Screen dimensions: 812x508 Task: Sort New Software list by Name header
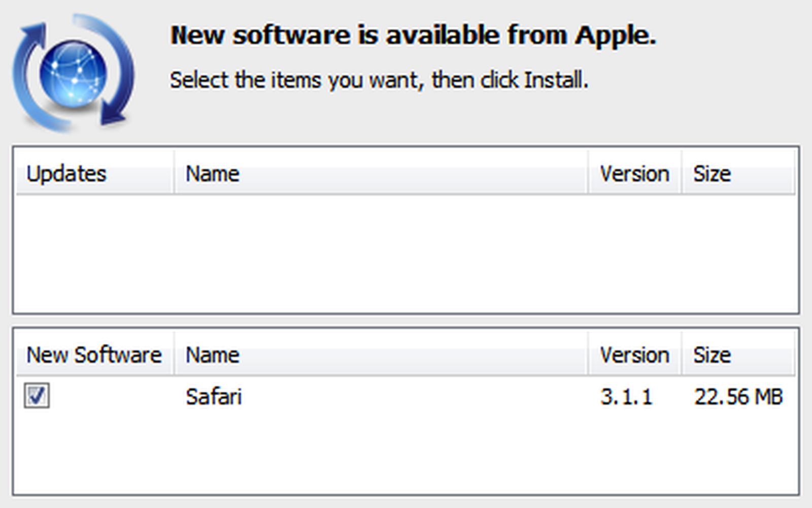[x=212, y=355]
